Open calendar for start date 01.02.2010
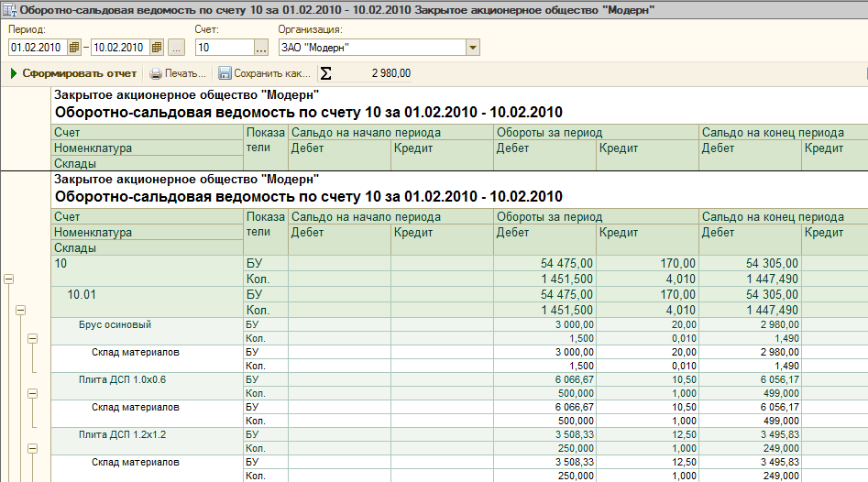Viewport: 868px width, 482px height. pos(73,48)
